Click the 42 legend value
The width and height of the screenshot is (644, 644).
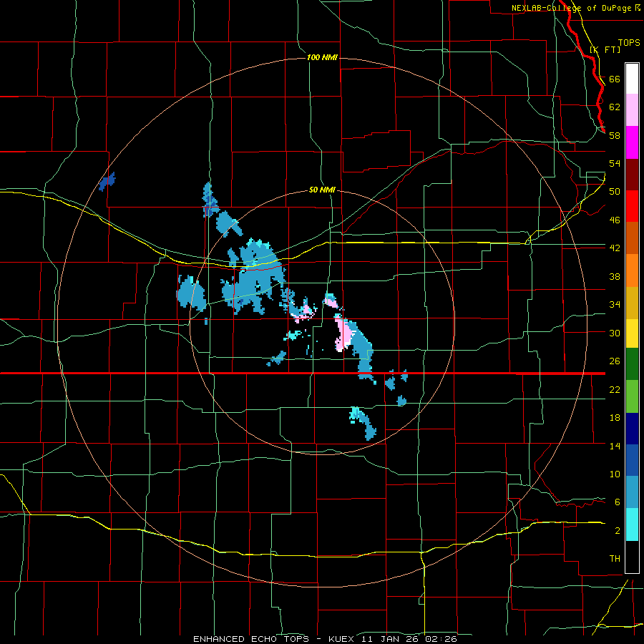615,248
